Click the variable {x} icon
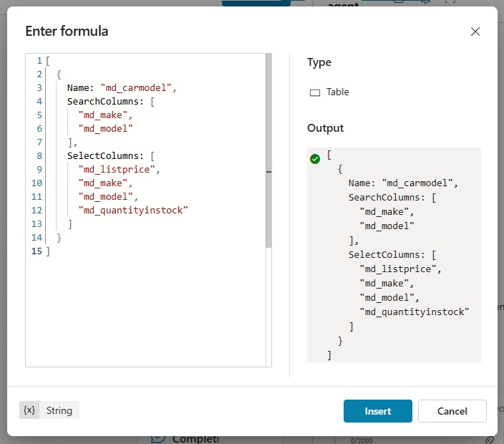 point(29,410)
